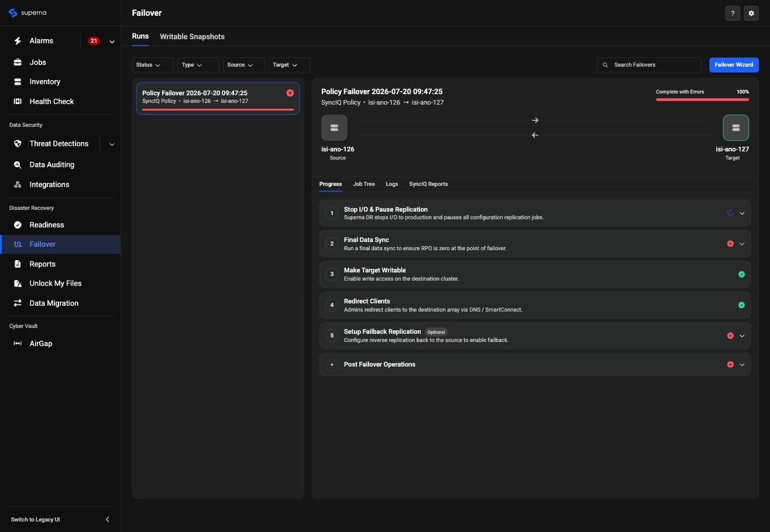The image size is (770, 532).
Task: Open the Type filter dropdown
Action: click(x=198, y=65)
